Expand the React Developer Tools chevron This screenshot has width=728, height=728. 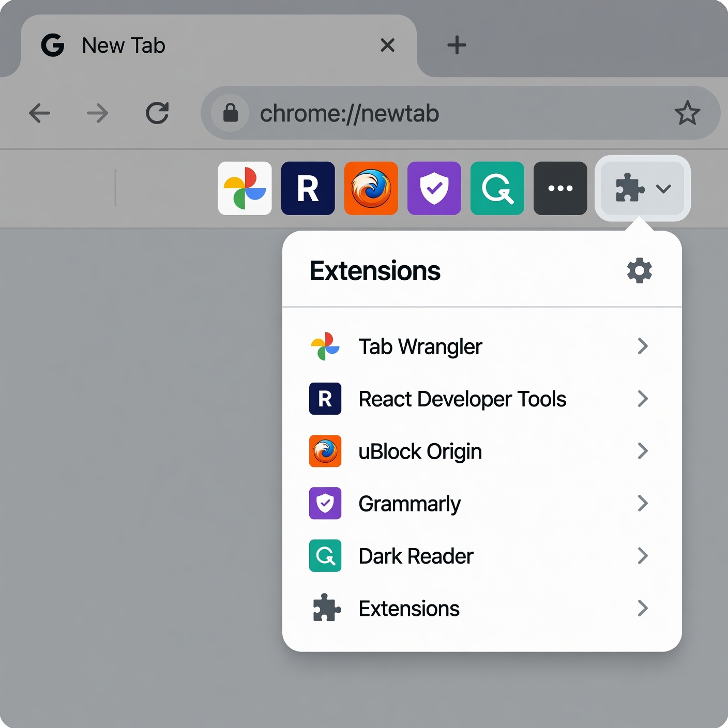point(643,399)
